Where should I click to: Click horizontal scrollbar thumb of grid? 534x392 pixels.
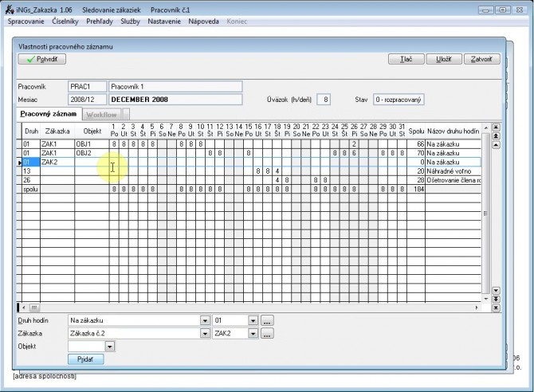coord(34,308)
